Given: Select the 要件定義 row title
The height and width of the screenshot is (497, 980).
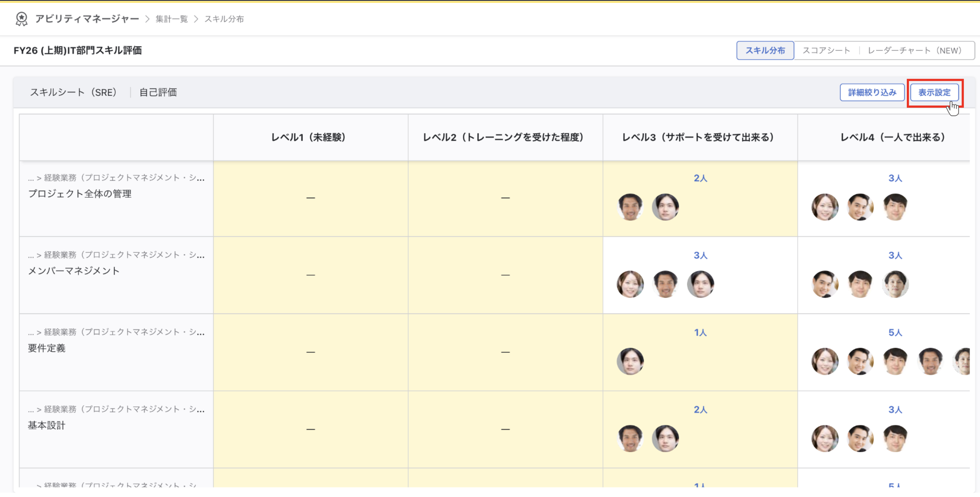Looking at the screenshot, I should click(x=46, y=348).
